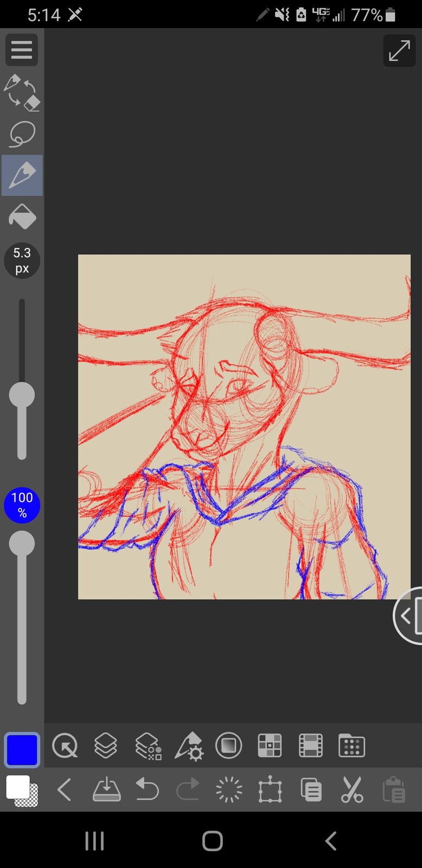The height and width of the screenshot is (868, 422).
Task: Tap the 77% battery indicator
Action: [374, 15]
